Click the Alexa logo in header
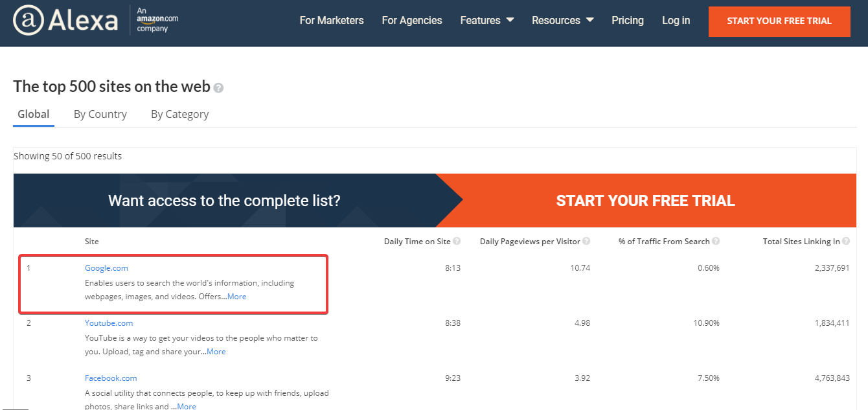868x410 pixels. point(65,20)
